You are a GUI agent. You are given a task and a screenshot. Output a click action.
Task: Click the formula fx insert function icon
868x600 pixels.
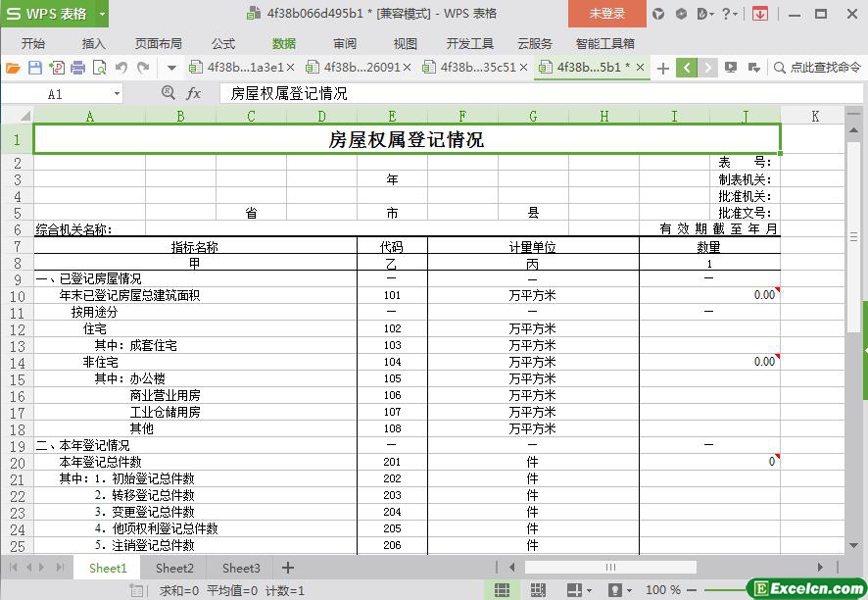click(x=193, y=94)
